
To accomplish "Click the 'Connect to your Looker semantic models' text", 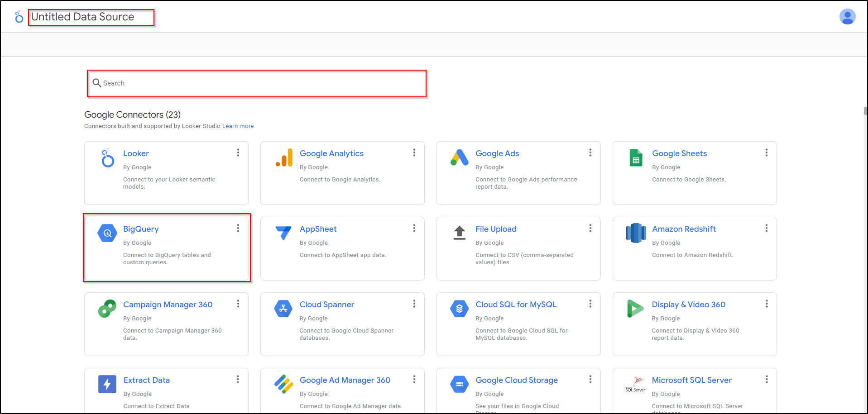I will coord(169,183).
